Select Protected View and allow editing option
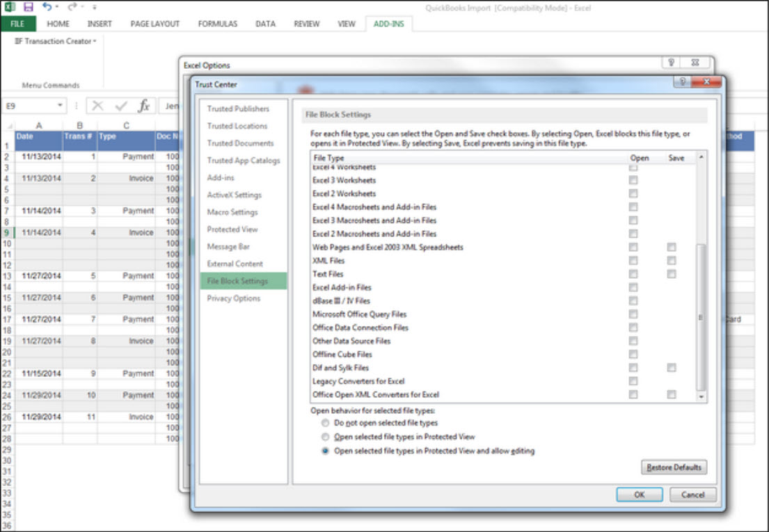769x532 pixels. pyautogui.click(x=325, y=451)
